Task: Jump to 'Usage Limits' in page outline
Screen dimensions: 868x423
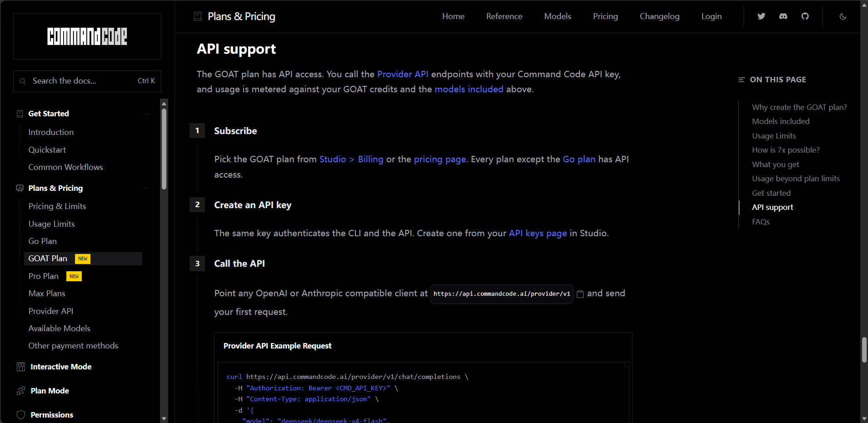Action: [774, 136]
